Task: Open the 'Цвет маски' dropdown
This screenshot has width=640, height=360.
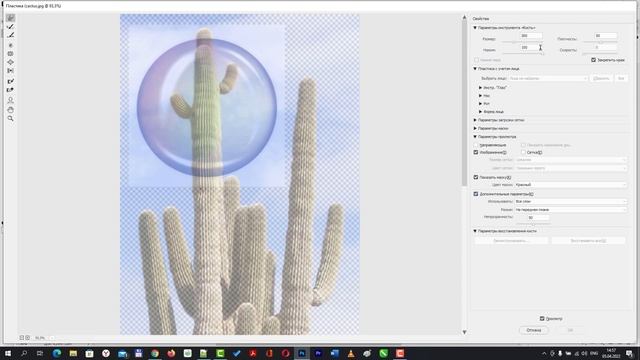Action: pos(570,185)
